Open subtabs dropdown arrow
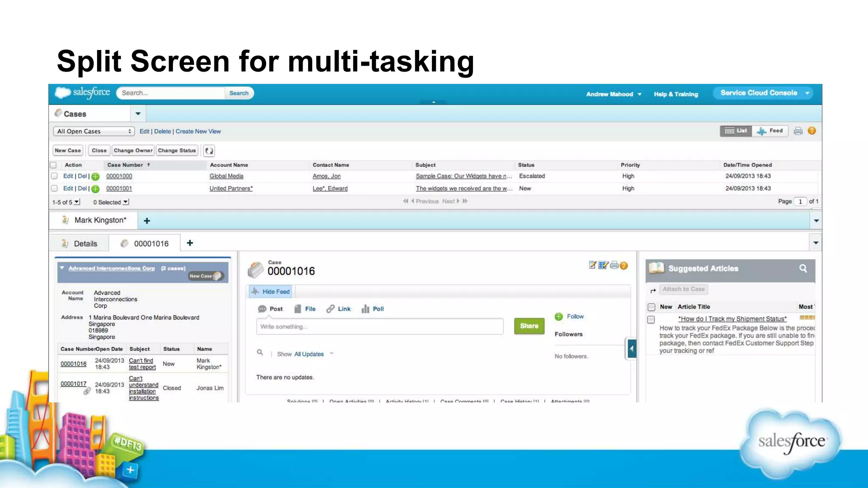This screenshot has width=868, height=488. (x=815, y=243)
